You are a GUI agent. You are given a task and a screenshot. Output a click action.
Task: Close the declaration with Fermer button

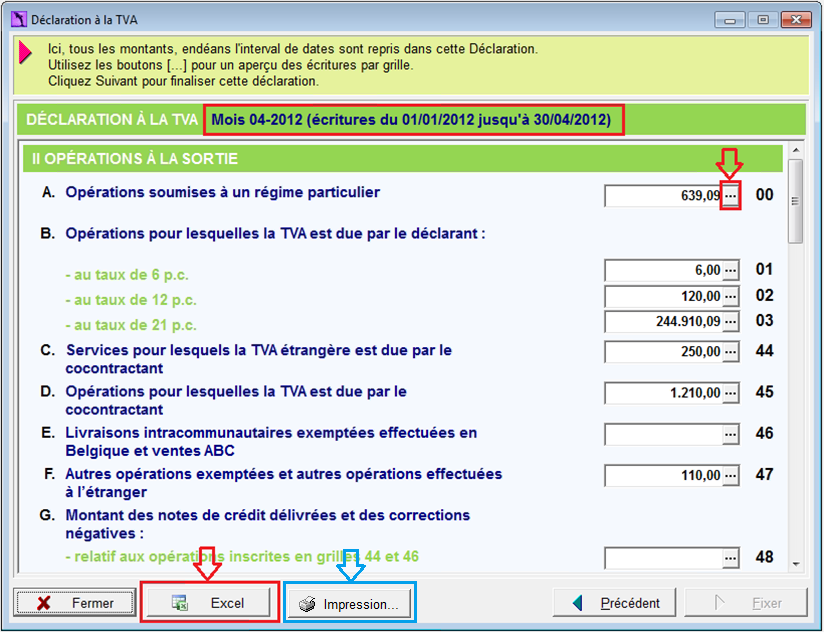click(74, 603)
